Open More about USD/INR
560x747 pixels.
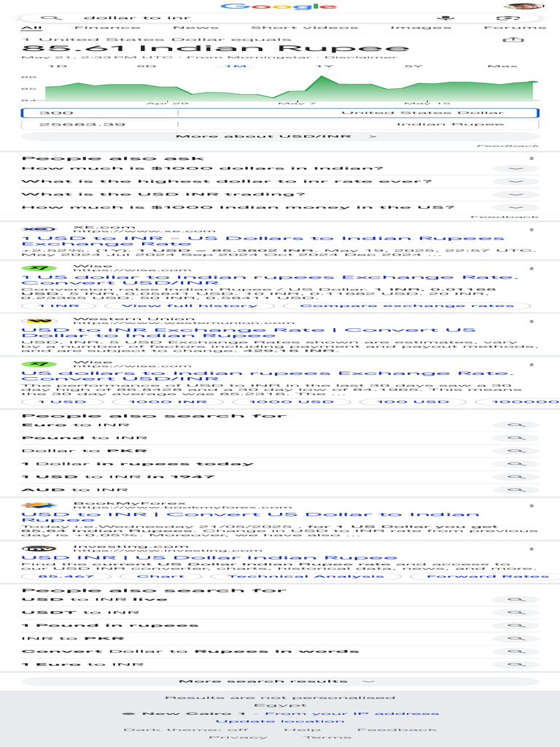pos(280,136)
